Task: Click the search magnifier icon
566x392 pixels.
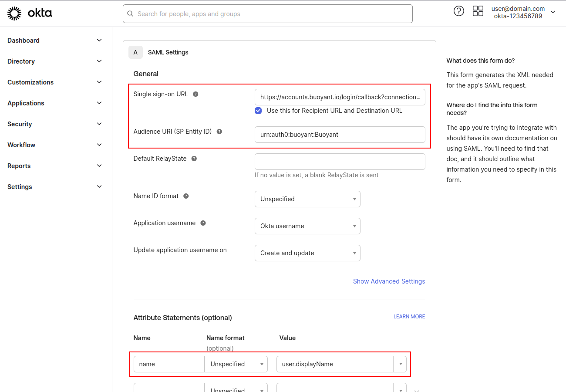Action: [130, 14]
